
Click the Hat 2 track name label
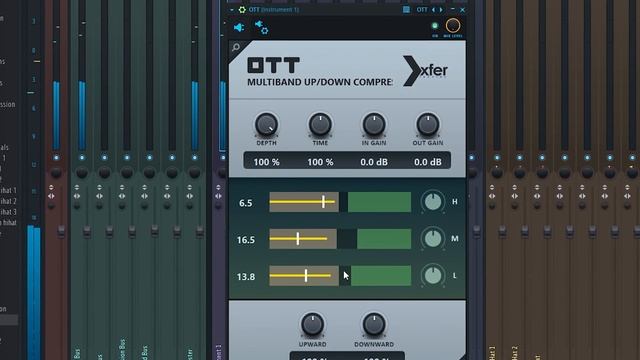click(515, 353)
